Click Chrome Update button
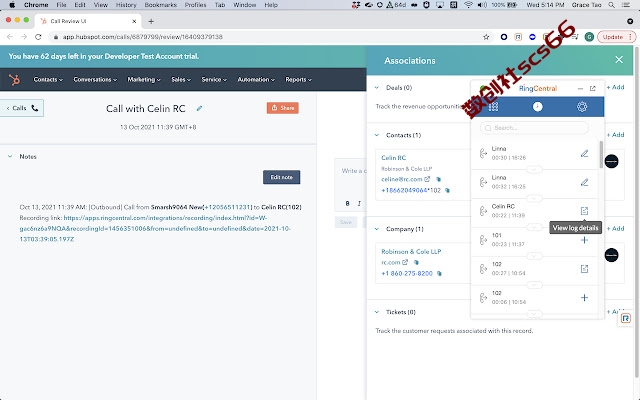640x400 pixels. (616, 37)
